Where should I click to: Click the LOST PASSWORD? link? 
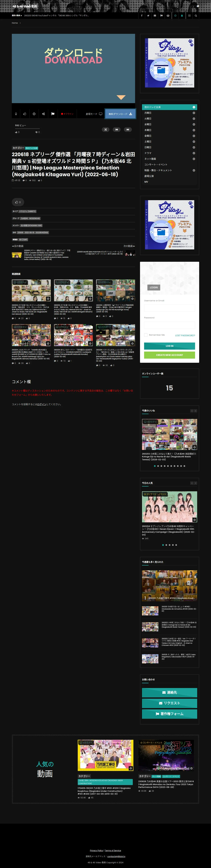tap(185, 335)
